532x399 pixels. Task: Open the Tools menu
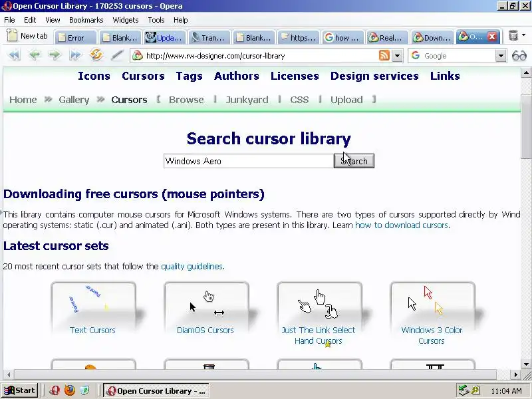pos(156,20)
